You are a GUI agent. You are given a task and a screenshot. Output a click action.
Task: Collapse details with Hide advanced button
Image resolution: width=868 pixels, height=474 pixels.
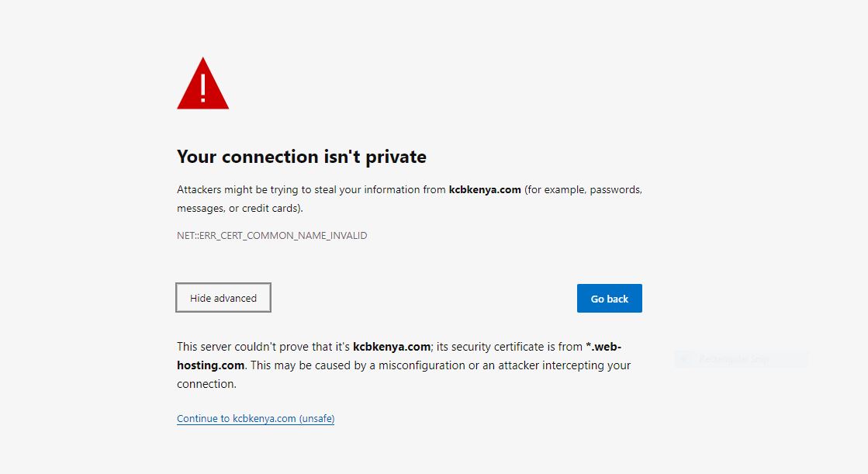coord(223,298)
